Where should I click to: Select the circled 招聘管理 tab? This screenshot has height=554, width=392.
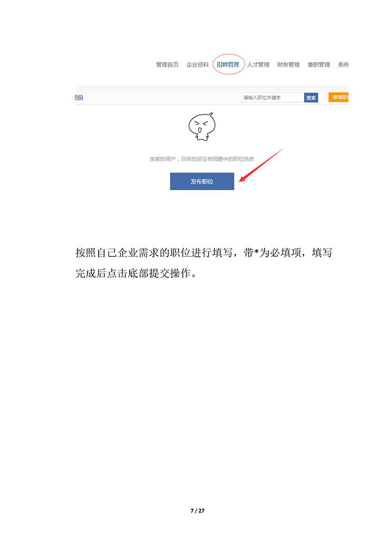228,65
